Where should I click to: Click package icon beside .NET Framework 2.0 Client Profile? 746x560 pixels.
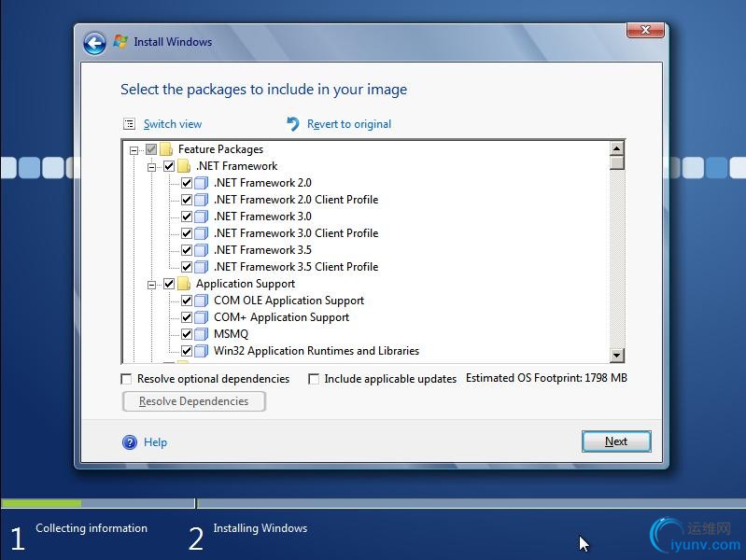202,200
